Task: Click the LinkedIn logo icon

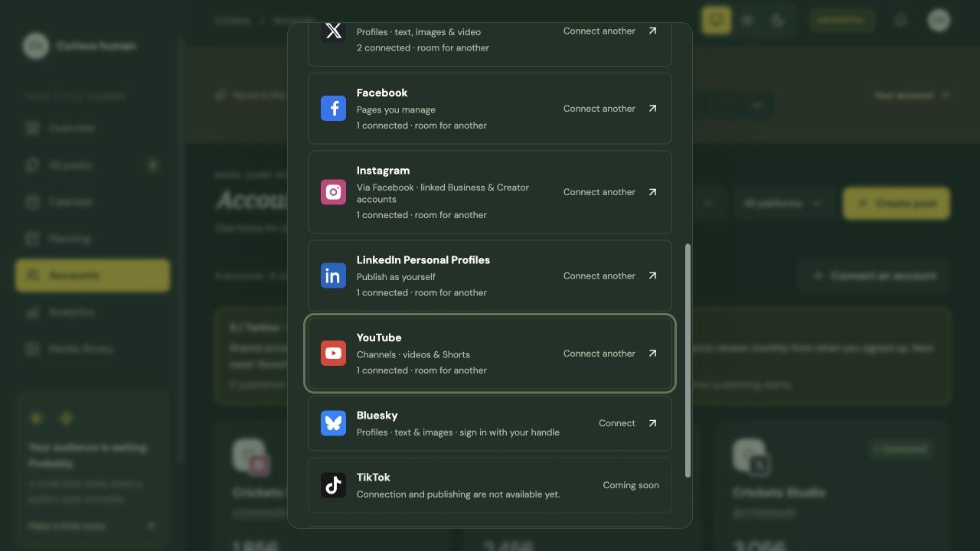Action: (333, 275)
